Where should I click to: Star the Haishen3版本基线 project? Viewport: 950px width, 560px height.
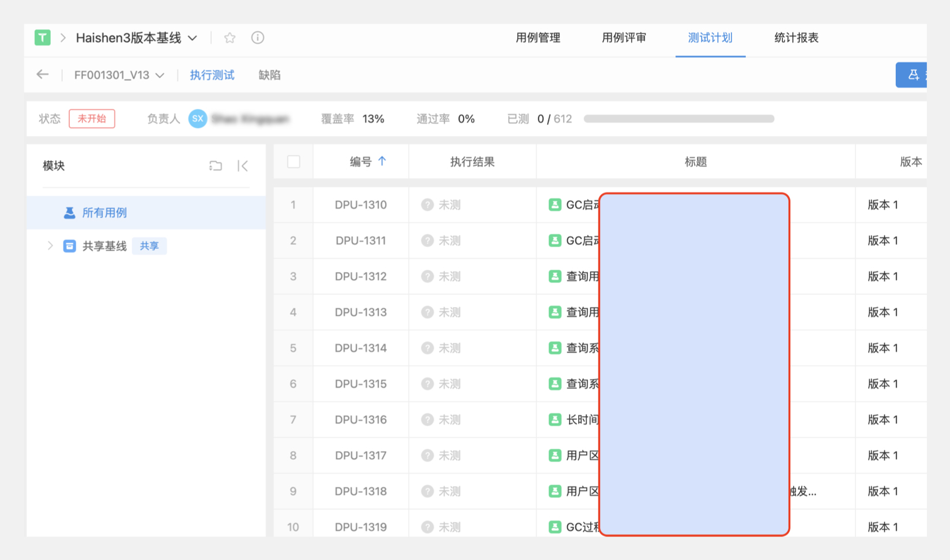(x=230, y=38)
